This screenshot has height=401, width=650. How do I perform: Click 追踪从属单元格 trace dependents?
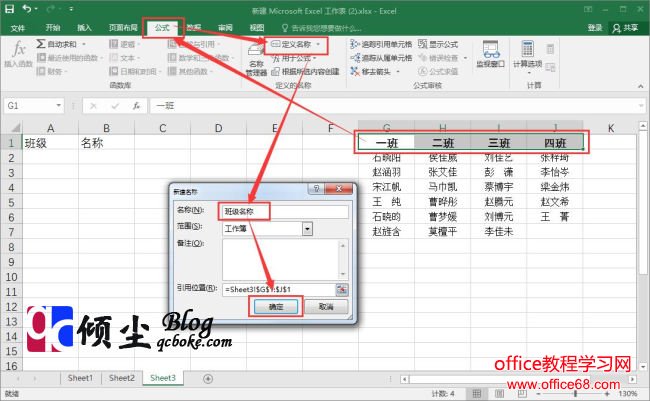click(381, 58)
